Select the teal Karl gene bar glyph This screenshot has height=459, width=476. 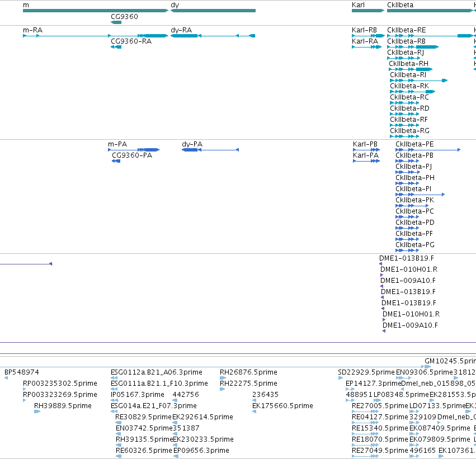368,11
